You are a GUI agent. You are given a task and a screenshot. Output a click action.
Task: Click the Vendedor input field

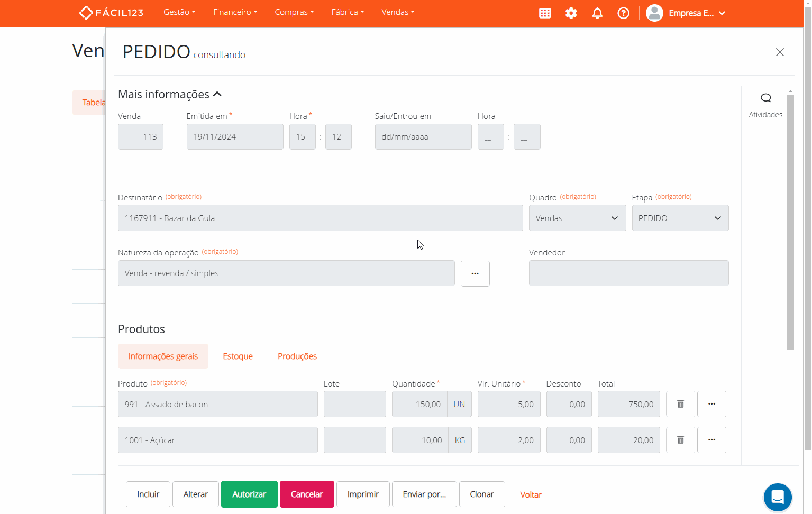[628, 273]
